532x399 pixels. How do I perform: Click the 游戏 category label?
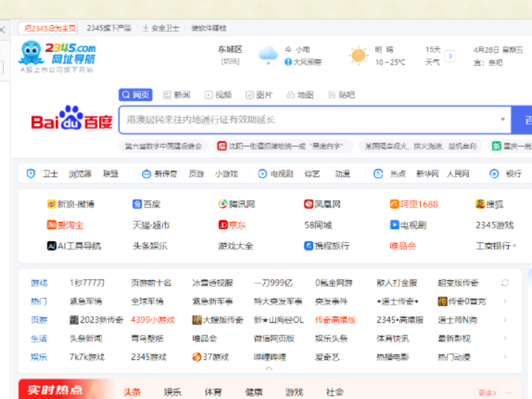click(x=39, y=283)
